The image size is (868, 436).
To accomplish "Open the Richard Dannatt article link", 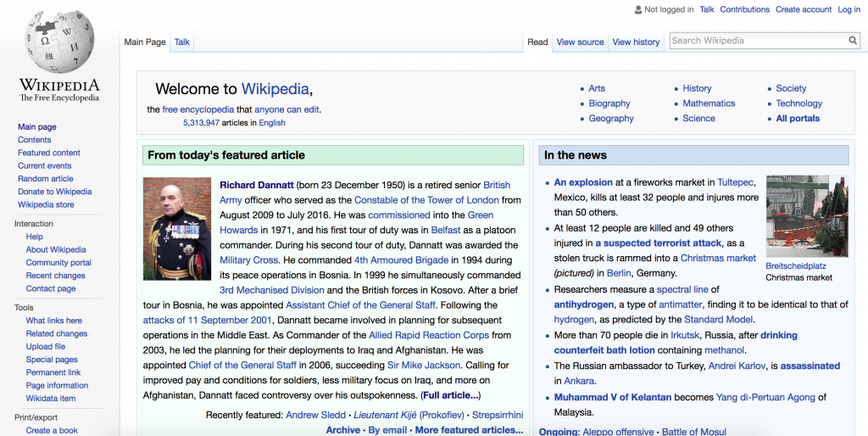I will (x=257, y=185).
